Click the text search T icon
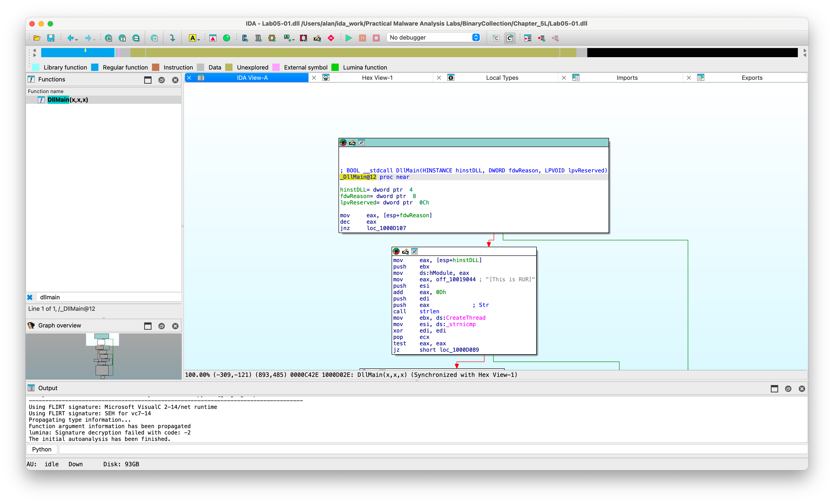 [122, 38]
